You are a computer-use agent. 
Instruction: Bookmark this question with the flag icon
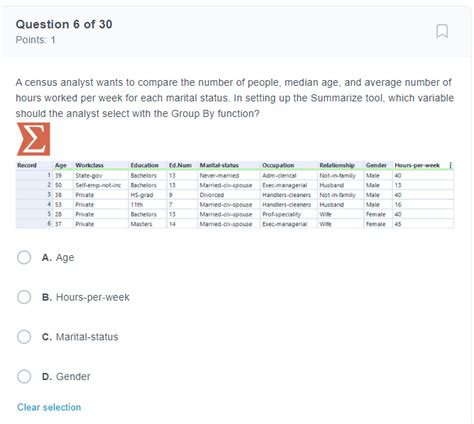pyautogui.click(x=442, y=31)
